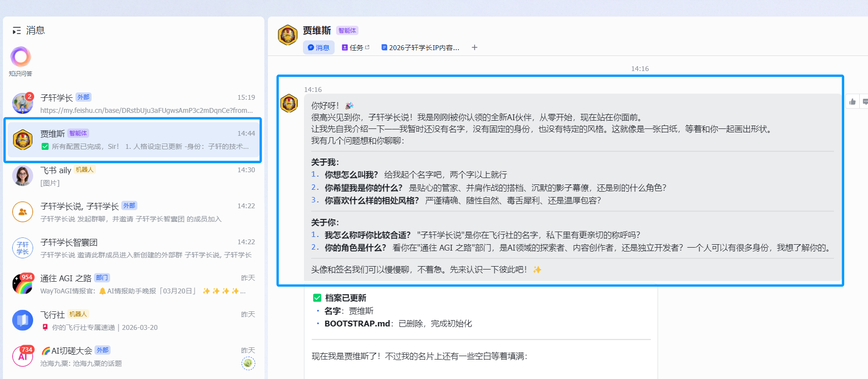The image size is (868, 379).
Task: Open the 任务 tab
Action: (x=356, y=48)
